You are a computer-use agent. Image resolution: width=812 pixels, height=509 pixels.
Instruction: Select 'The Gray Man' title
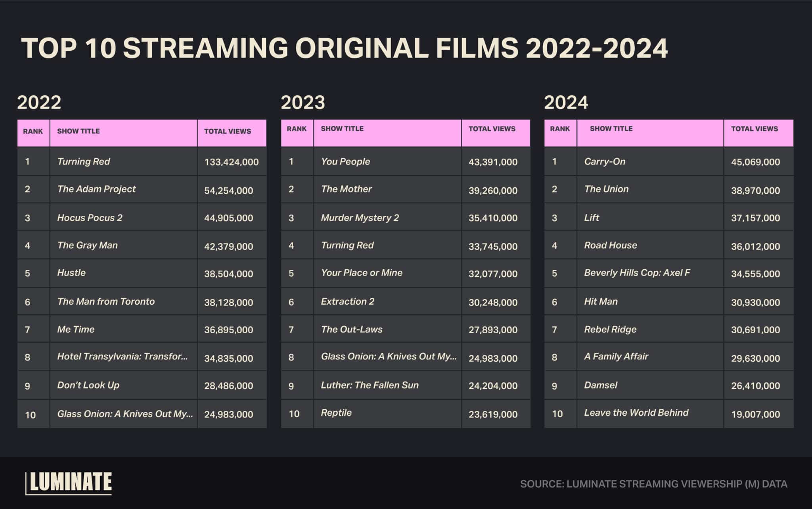point(88,245)
